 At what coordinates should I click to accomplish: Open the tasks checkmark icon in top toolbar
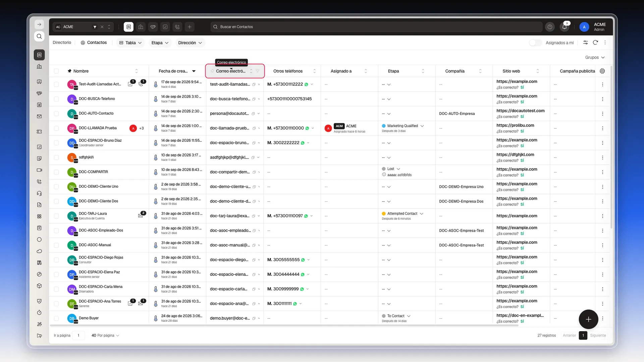(x=165, y=27)
